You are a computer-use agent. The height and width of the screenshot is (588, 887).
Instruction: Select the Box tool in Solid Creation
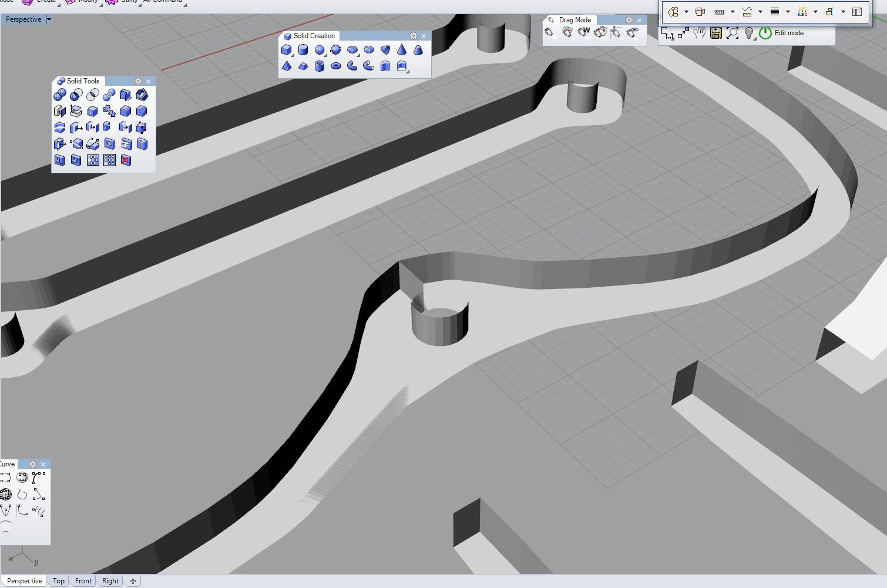[x=287, y=50]
